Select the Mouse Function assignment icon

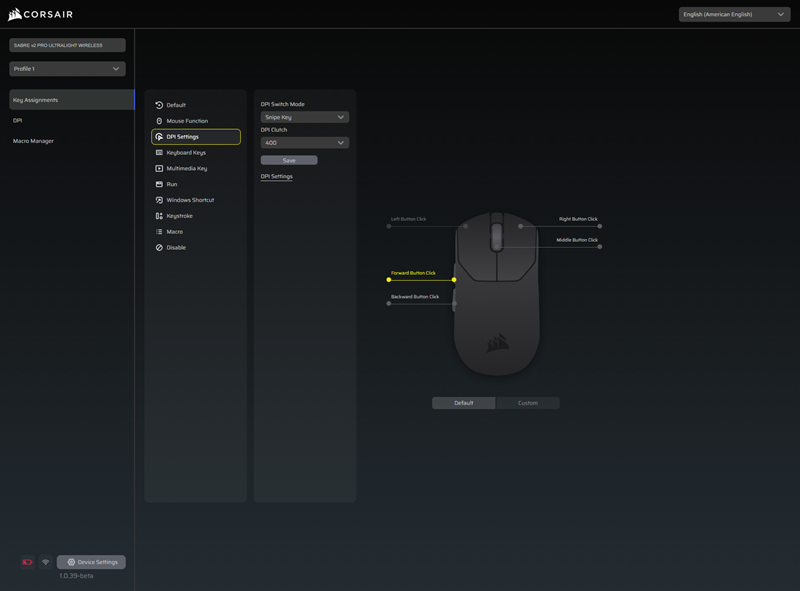[159, 121]
